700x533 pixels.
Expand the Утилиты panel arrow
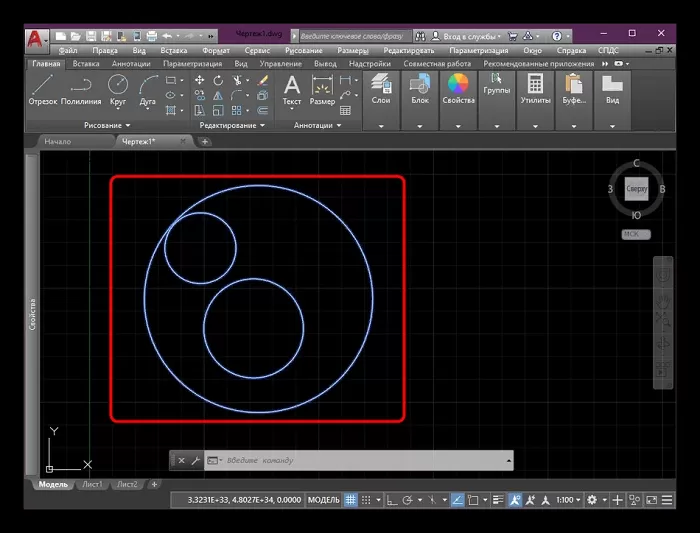coord(535,126)
